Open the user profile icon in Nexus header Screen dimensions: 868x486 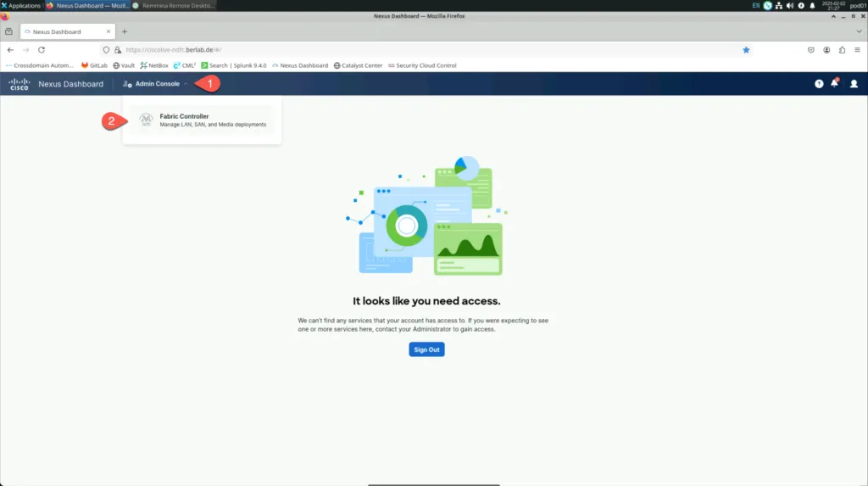click(854, 84)
